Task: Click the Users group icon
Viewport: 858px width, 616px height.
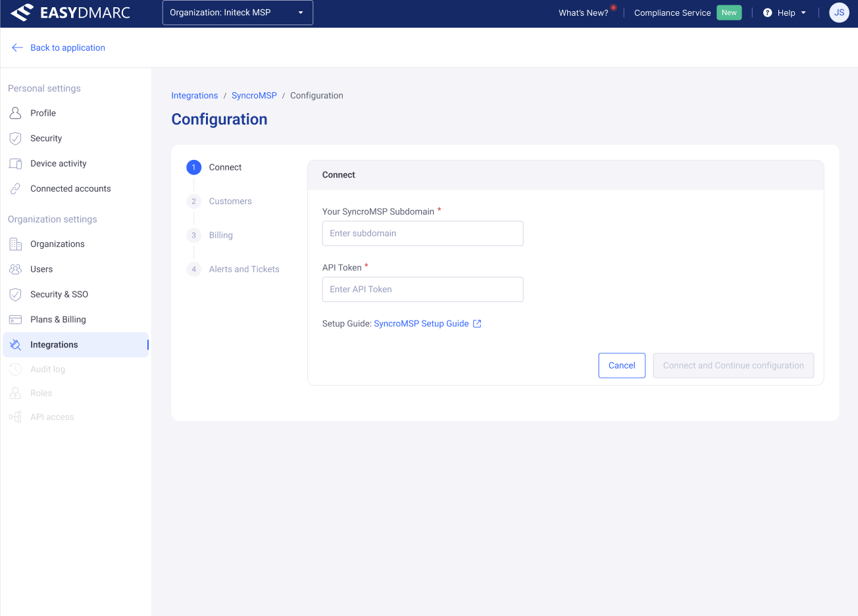Action: point(16,269)
